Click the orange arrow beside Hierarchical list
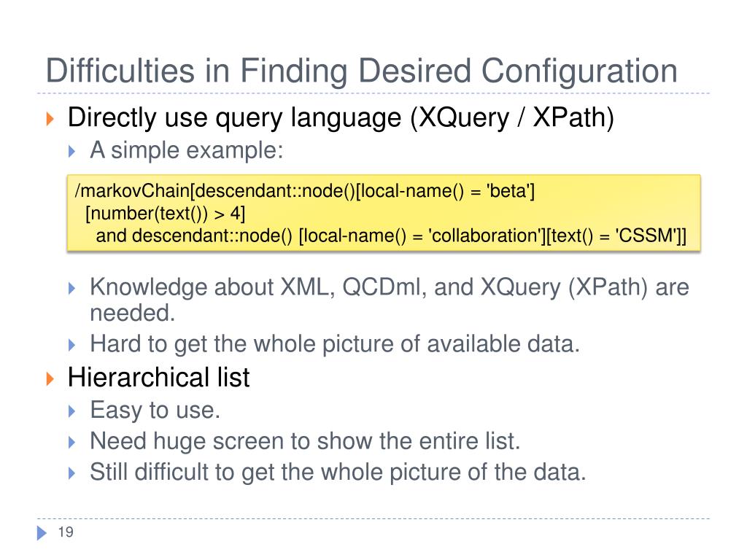The height and width of the screenshot is (560, 747). (50, 378)
